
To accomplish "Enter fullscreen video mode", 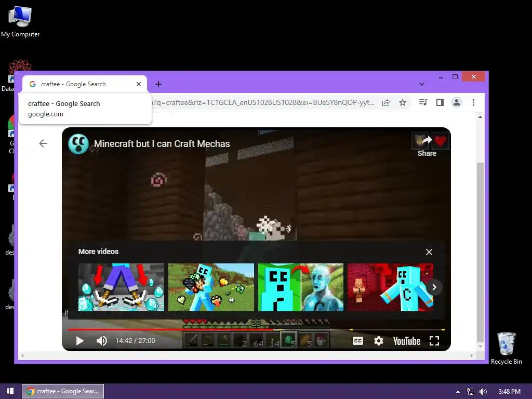I will (434, 341).
